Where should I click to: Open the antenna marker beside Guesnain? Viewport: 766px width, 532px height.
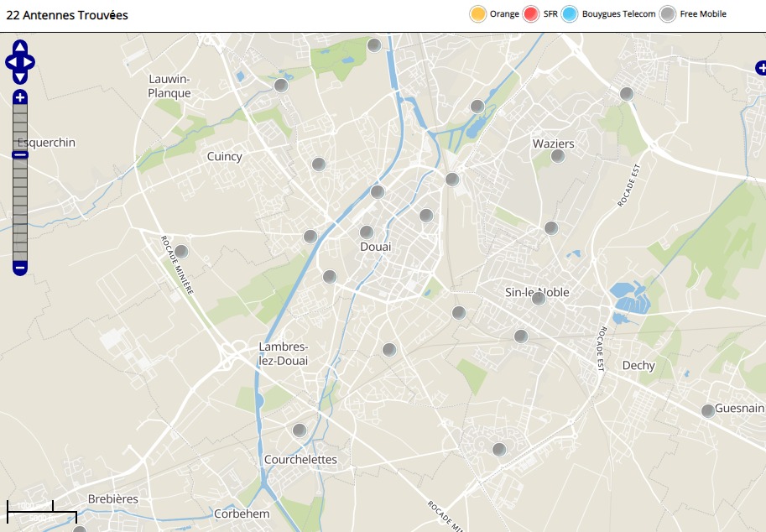click(x=708, y=410)
